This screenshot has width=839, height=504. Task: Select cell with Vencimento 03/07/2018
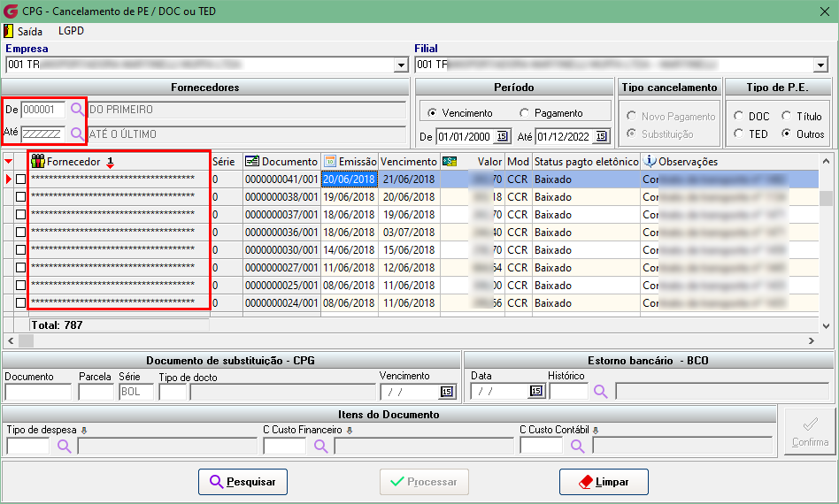[409, 232]
